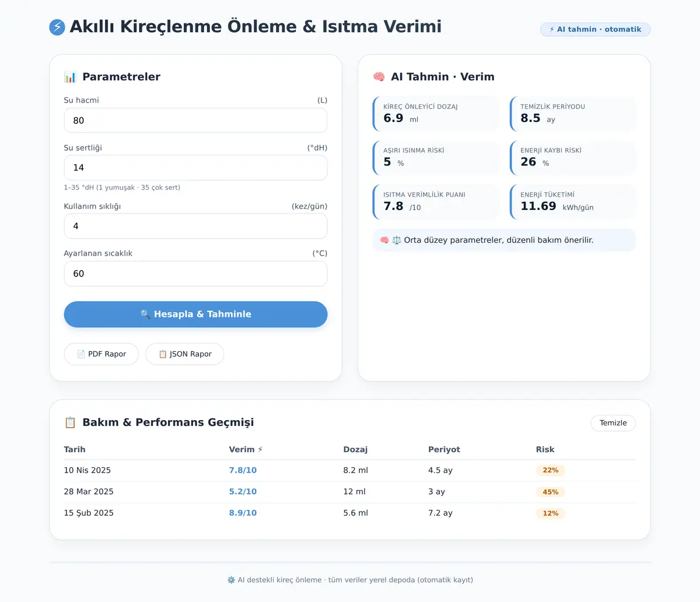Click the gear icon in the footer
Image resolution: width=700 pixels, height=602 pixels.
231,580
